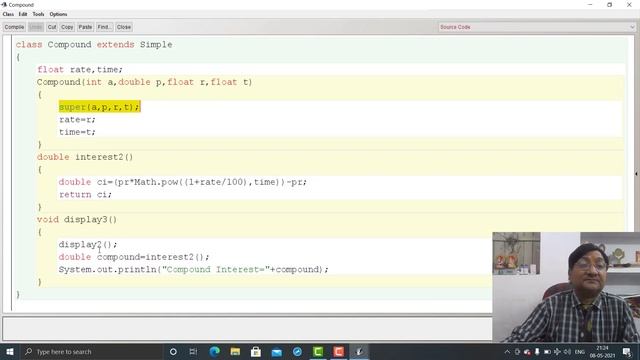Click the network tray icon

click(x=557, y=351)
